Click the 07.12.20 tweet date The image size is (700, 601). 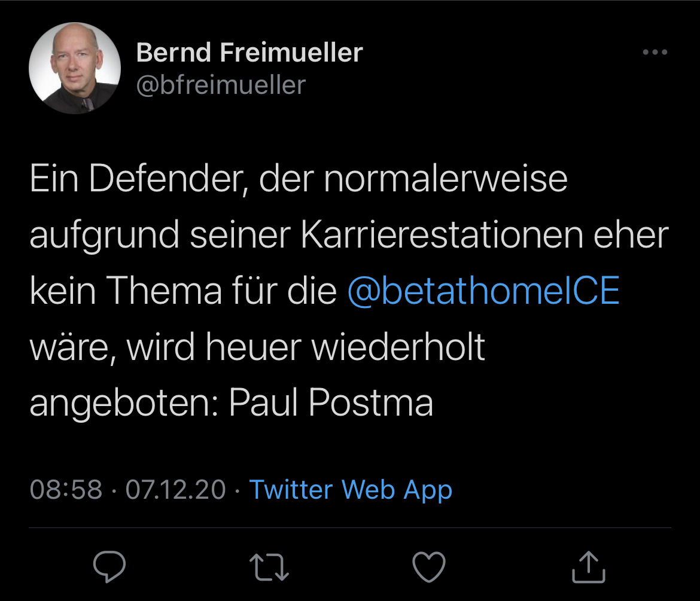pos(175,489)
